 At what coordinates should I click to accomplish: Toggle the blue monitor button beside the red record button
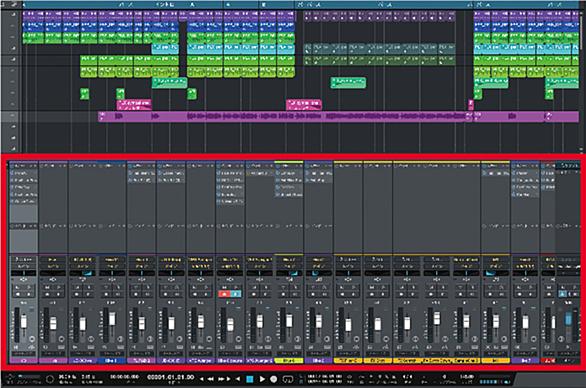(x=235, y=294)
